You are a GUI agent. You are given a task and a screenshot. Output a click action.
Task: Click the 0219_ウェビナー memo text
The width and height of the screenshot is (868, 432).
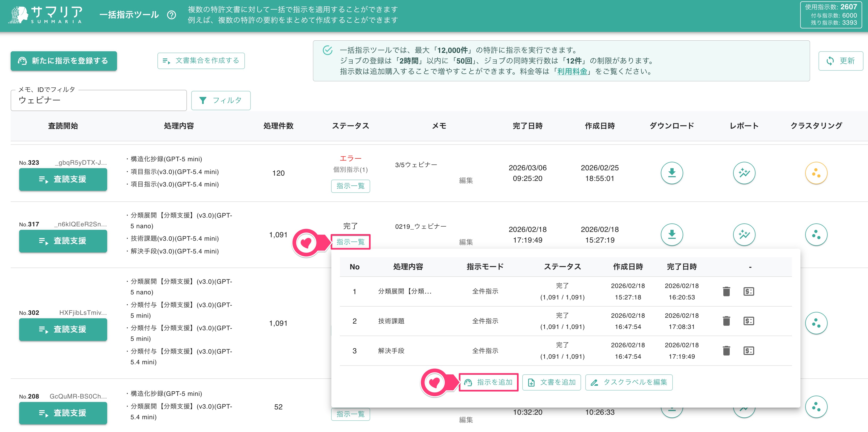click(420, 227)
